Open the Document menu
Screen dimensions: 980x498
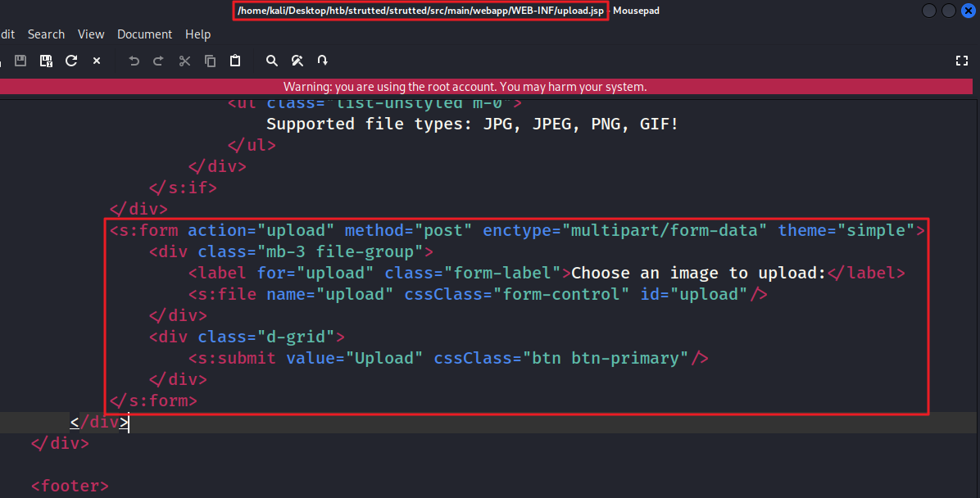pos(144,34)
